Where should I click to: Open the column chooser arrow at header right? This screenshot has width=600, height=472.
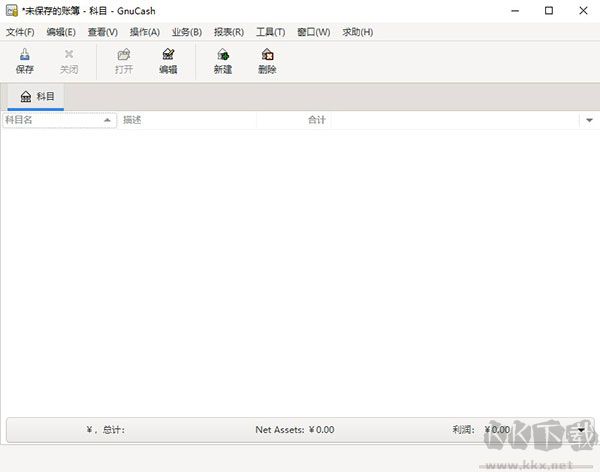pyautogui.click(x=589, y=120)
